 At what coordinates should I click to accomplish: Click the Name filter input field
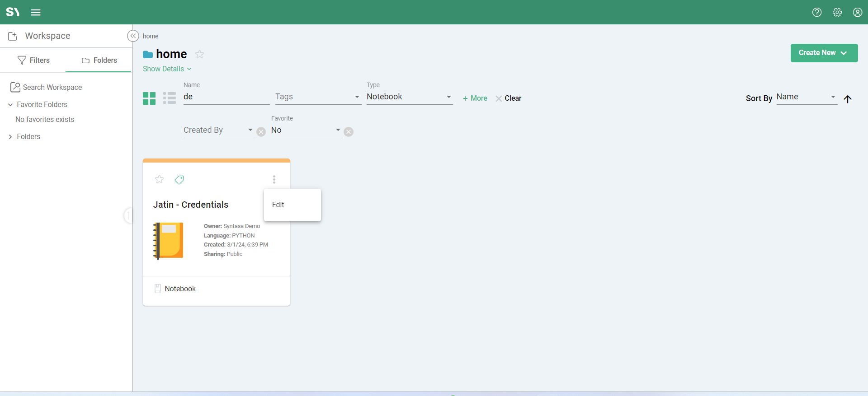[x=226, y=97]
